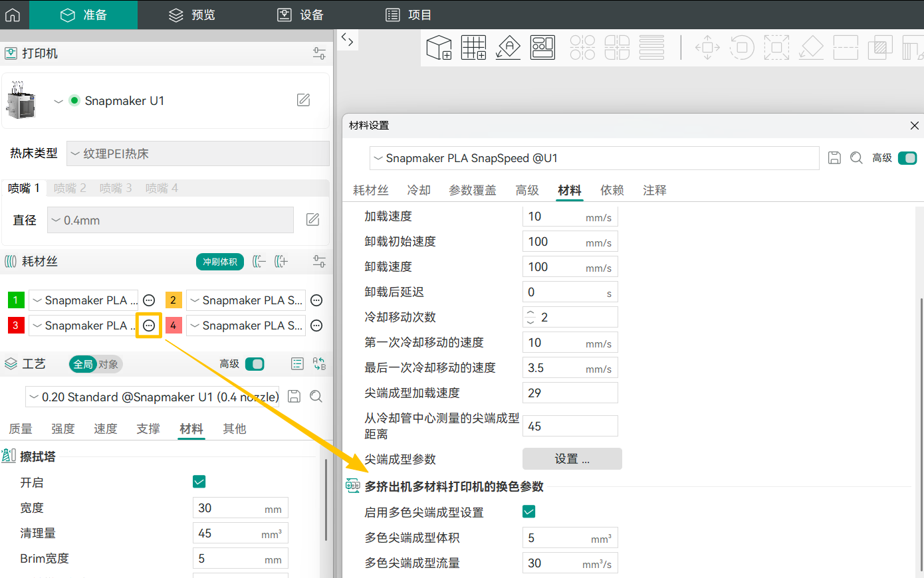Disable the wipe tower 开启 checkbox
Screen dimensions: 924x578
(x=199, y=481)
